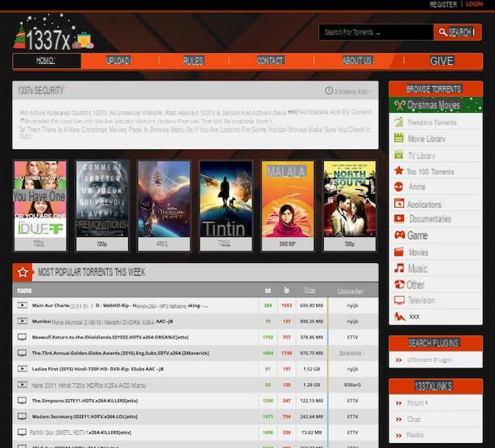Open the About Us page
The width and height of the screenshot is (495, 448).
pos(358,61)
